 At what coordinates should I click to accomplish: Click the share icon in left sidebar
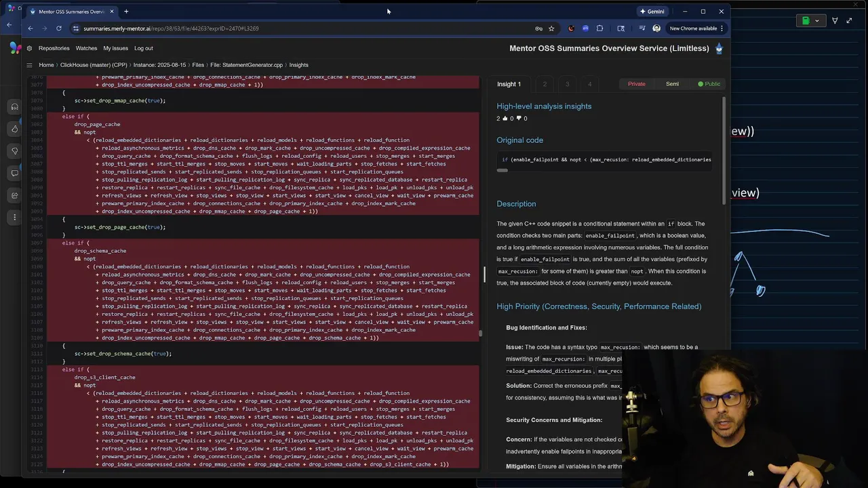(14, 195)
